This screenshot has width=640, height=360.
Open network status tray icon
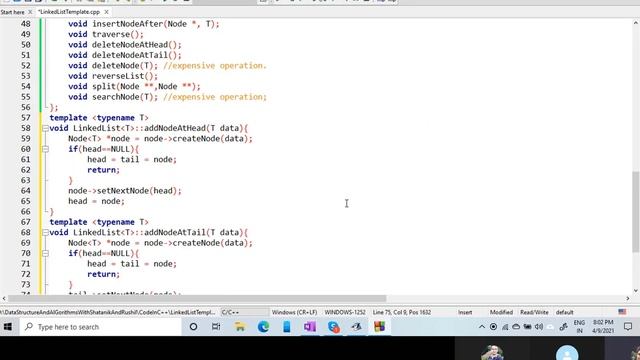point(505,327)
